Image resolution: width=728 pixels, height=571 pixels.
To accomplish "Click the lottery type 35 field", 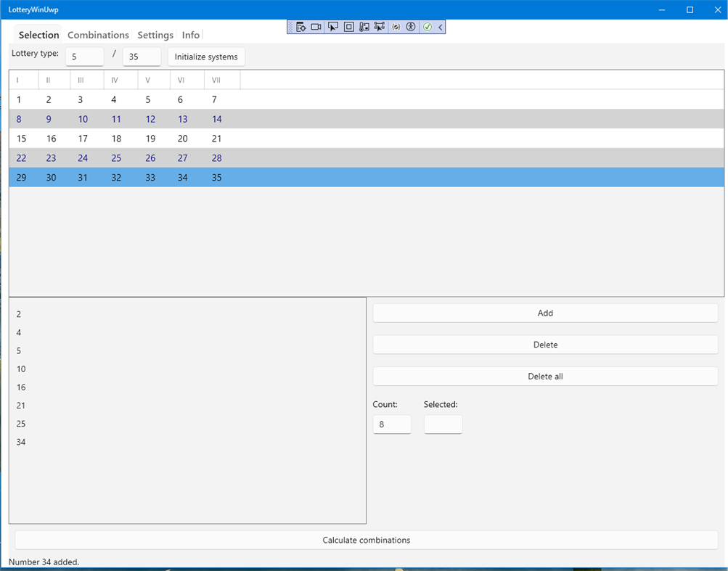I will (x=142, y=56).
